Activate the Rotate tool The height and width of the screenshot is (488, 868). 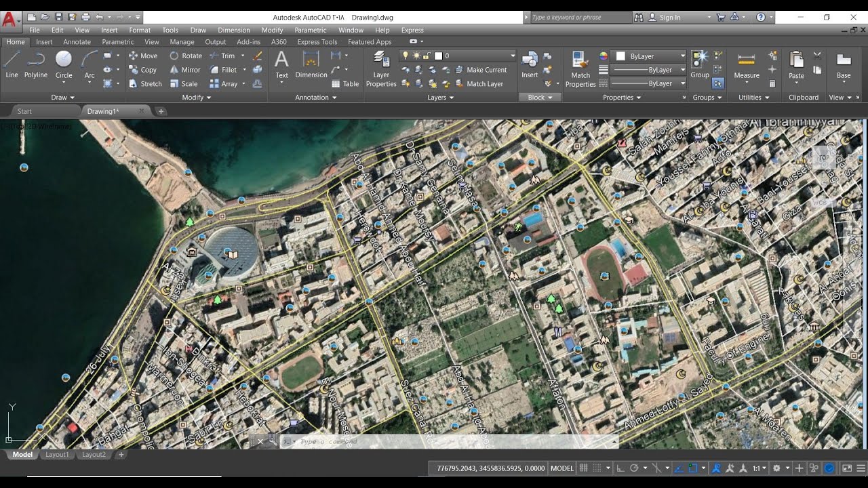tap(186, 56)
